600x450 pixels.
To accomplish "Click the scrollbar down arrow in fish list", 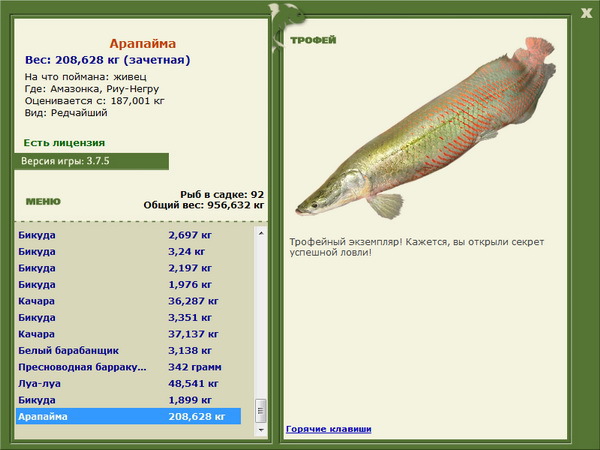I will pos(261,430).
